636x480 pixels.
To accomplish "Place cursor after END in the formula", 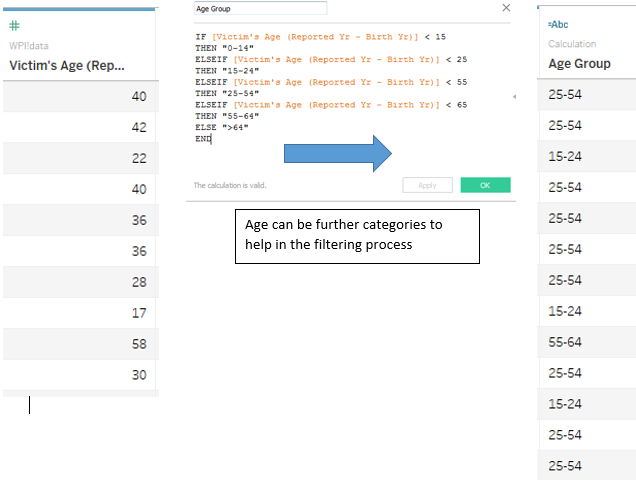I will [213, 139].
